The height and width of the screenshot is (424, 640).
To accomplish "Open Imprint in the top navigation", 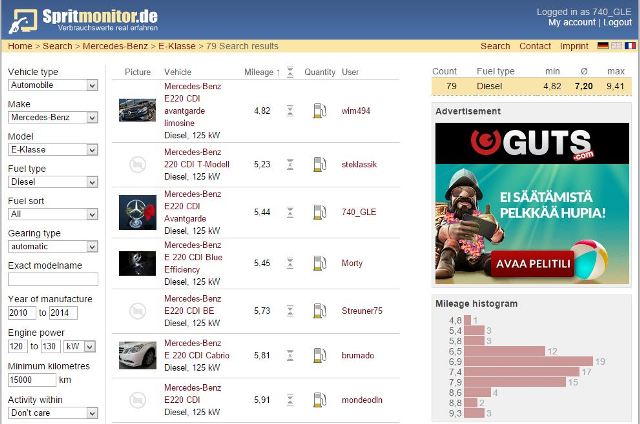I will (x=574, y=46).
